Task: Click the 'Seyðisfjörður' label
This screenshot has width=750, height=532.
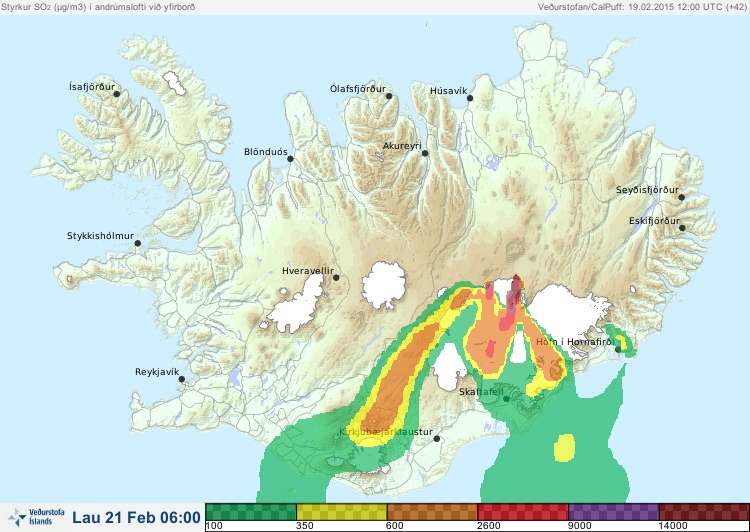Action: point(647,190)
